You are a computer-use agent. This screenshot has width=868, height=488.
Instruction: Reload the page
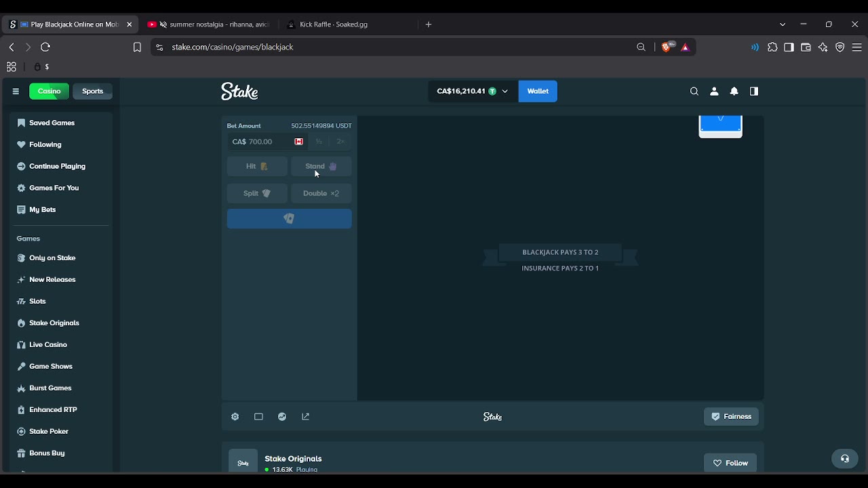coord(45,47)
